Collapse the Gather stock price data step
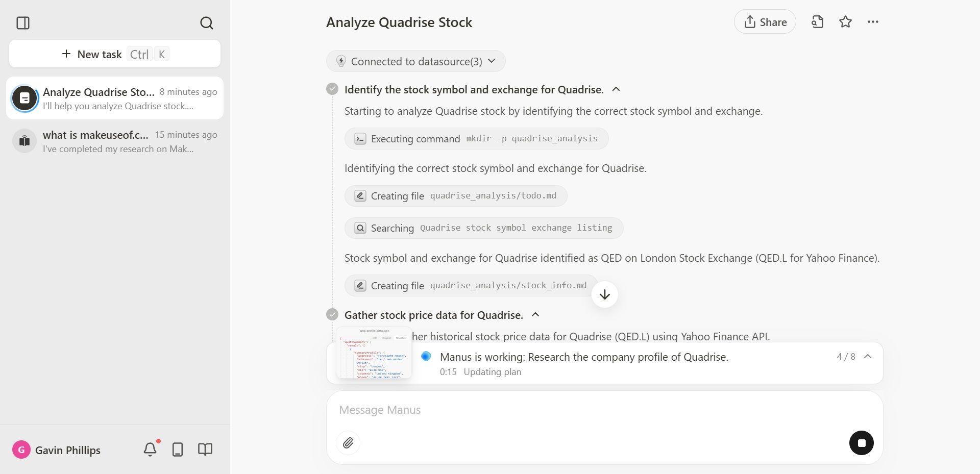980x474 pixels. tap(535, 315)
